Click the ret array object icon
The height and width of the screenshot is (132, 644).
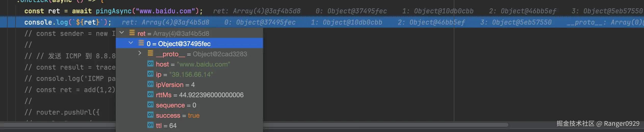pos(132,32)
